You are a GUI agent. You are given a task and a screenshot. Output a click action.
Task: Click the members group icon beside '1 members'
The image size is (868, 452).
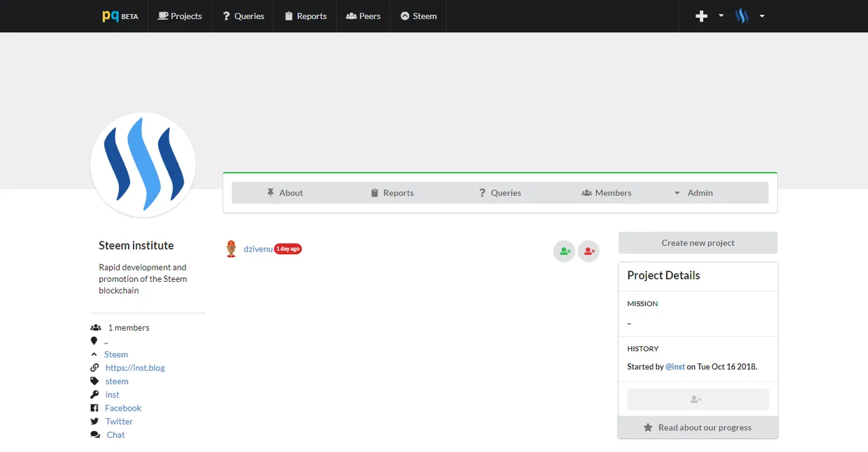(x=96, y=327)
